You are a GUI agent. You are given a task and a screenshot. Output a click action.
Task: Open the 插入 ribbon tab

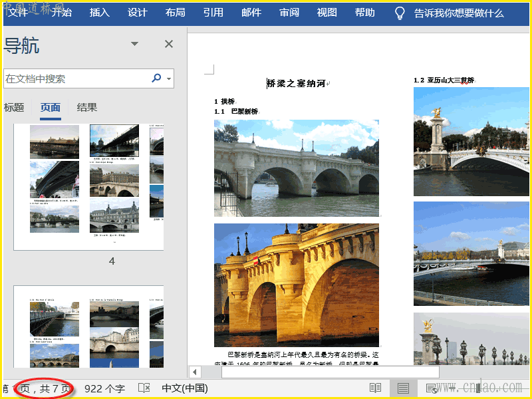[99, 13]
